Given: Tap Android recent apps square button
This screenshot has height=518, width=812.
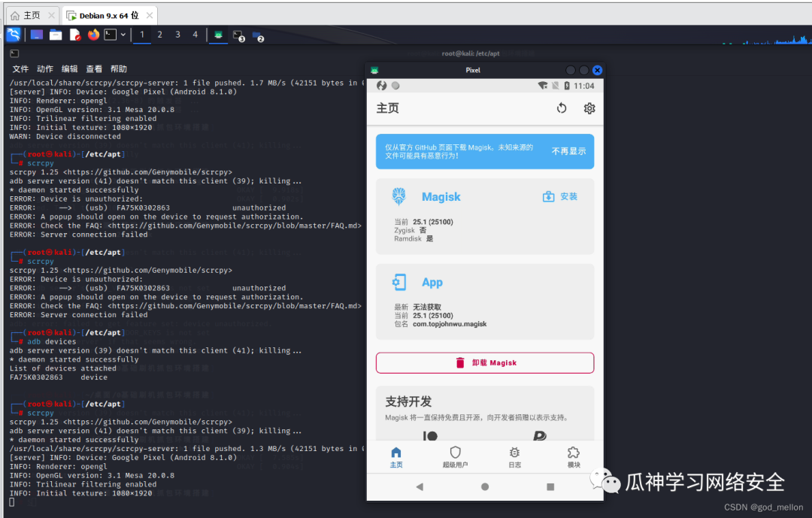Looking at the screenshot, I should click(x=550, y=487).
